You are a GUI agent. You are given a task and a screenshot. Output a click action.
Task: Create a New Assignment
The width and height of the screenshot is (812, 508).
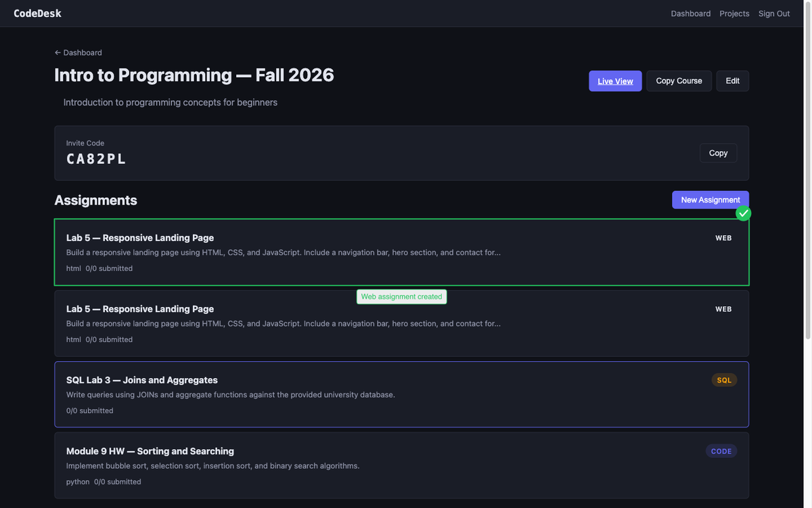tap(710, 200)
